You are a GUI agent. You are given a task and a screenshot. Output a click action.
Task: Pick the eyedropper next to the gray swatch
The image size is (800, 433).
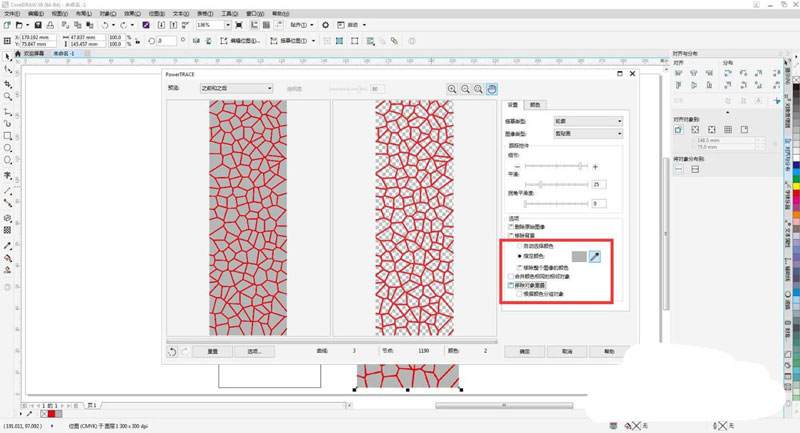pyautogui.click(x=594, y=257)
